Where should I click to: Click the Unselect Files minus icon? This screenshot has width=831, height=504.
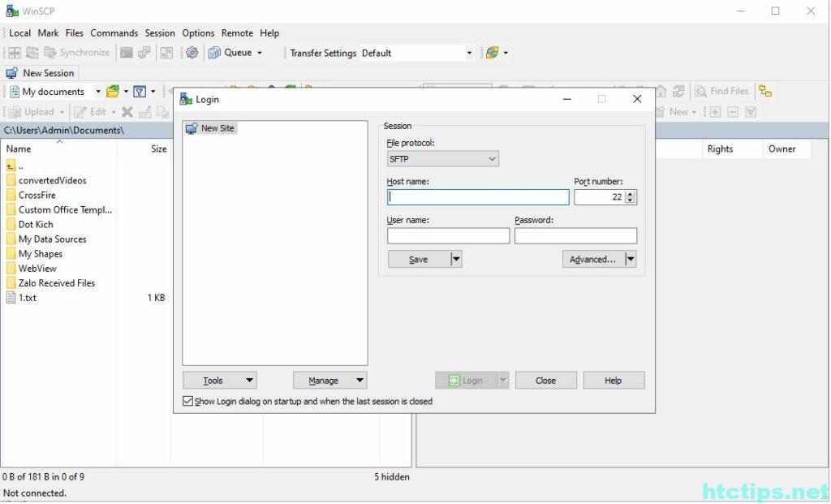(x=733, y=112)
